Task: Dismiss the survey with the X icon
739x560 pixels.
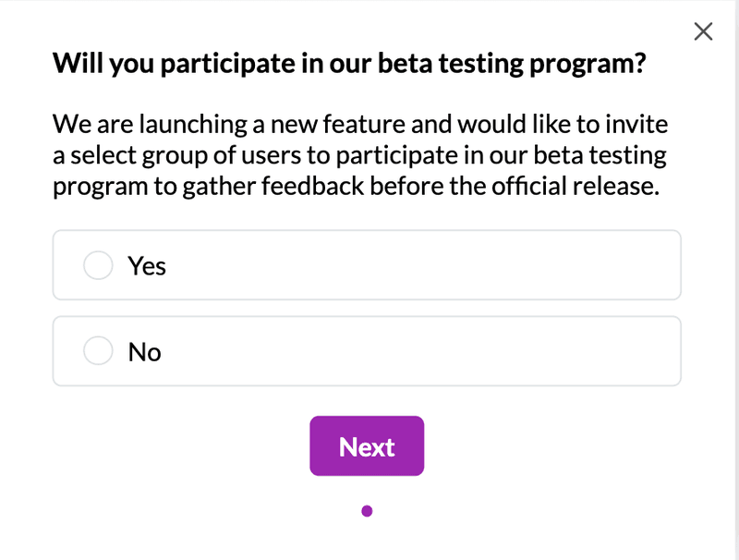Action: (x=703, y=30)
